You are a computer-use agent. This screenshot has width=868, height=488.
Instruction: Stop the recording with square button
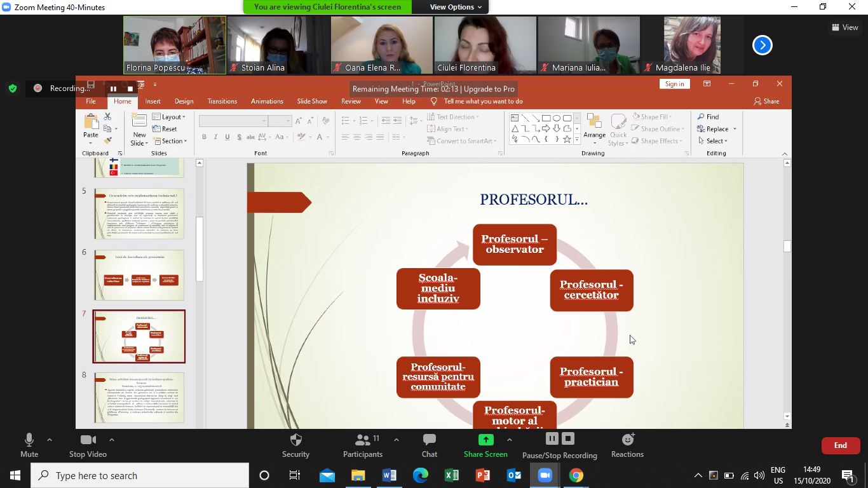click(568, 438)
